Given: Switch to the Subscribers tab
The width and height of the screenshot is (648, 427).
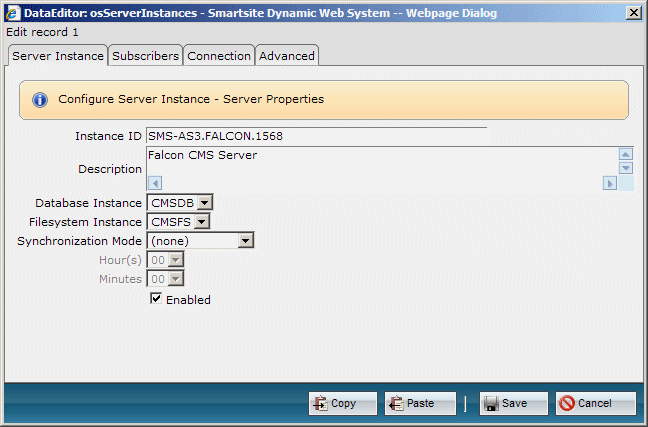Looking at the screenshot, I should [x=145, y=56].
